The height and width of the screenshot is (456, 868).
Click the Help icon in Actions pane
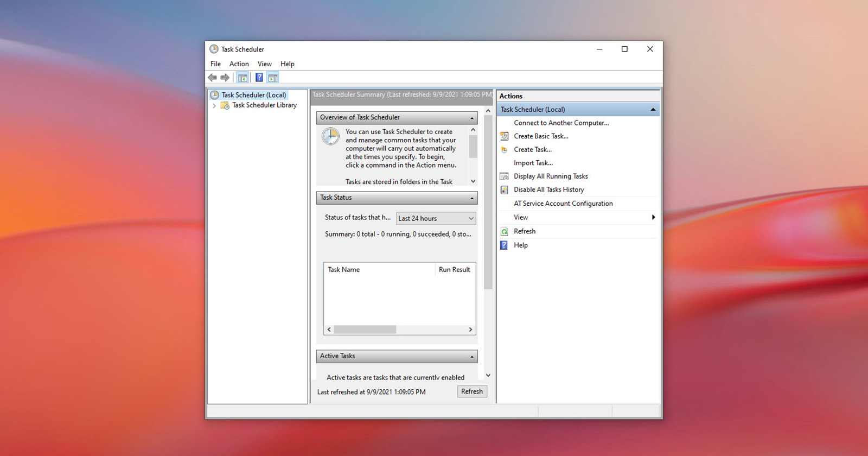click(504, 245)
